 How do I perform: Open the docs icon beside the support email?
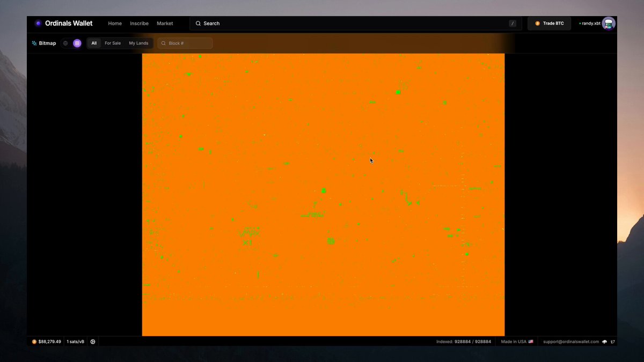(x=604, y=342)
